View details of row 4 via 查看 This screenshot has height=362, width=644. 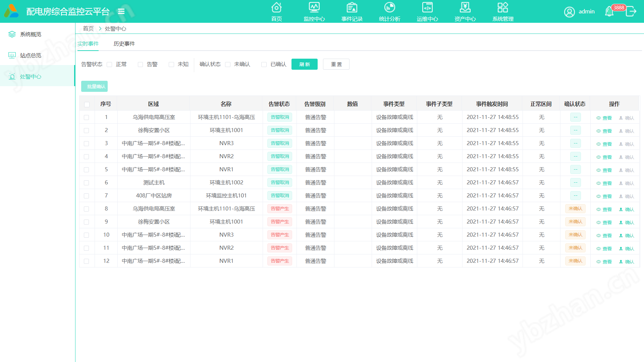tap(604, 157)
